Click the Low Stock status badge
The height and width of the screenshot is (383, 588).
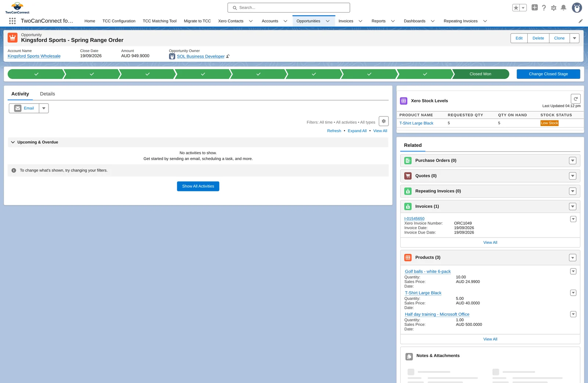pos(549,123)
